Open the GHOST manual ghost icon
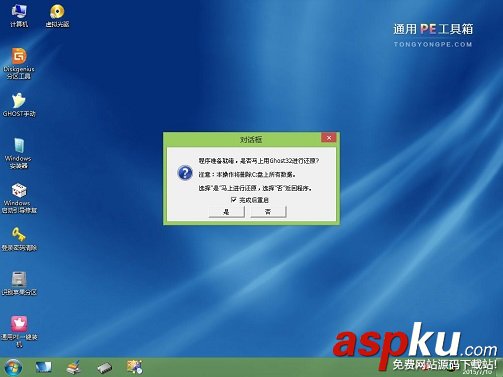Viewport: 503px width, 377px height. coord(19,105)
